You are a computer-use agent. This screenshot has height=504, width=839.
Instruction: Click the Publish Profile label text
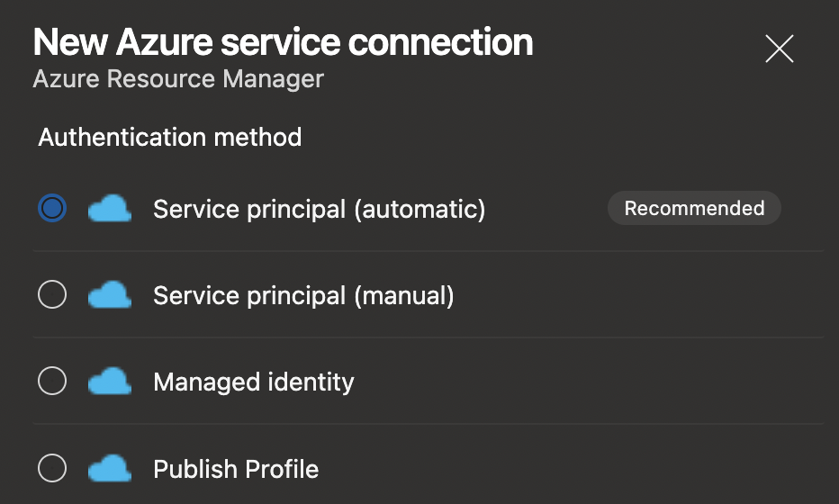(236, 469)
